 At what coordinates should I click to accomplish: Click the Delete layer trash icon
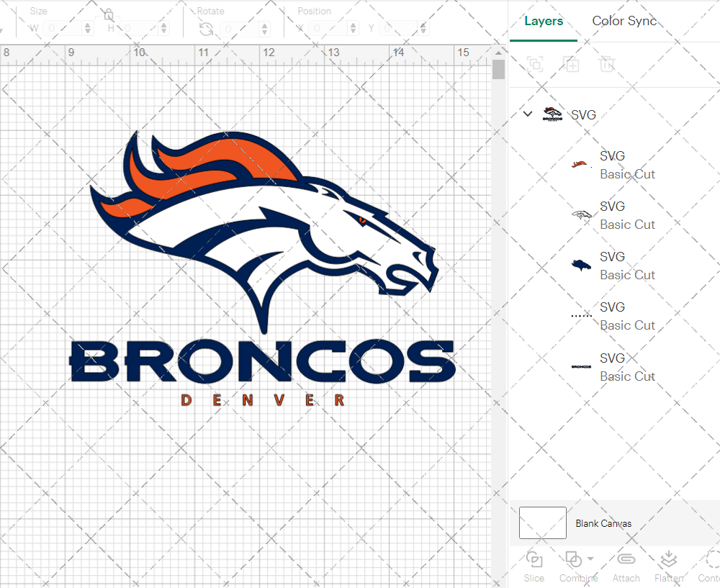[x=608, y=65]
